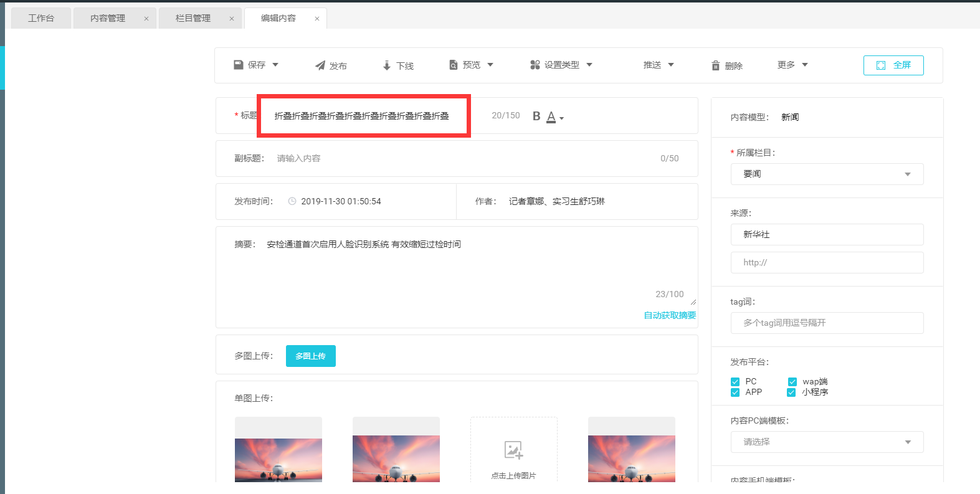Toggle the 小程序 checkbox

pos(792,392)
